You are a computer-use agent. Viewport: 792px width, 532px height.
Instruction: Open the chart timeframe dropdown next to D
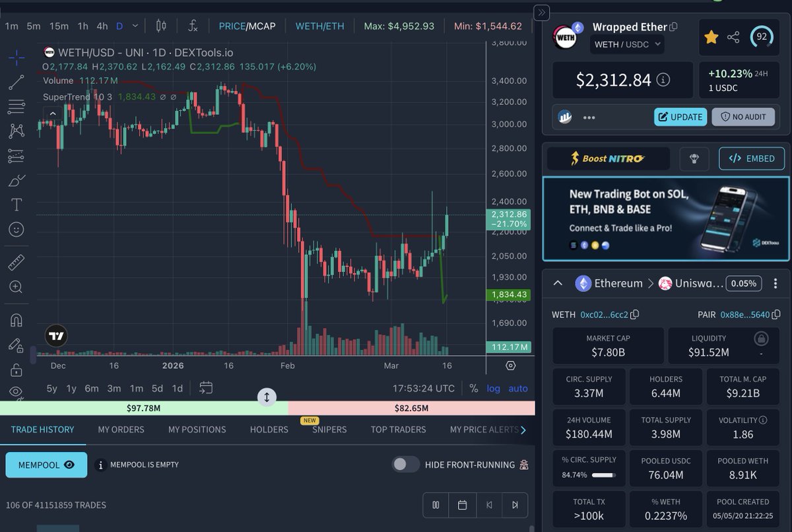pyautogui.click(x=134, y=25)
